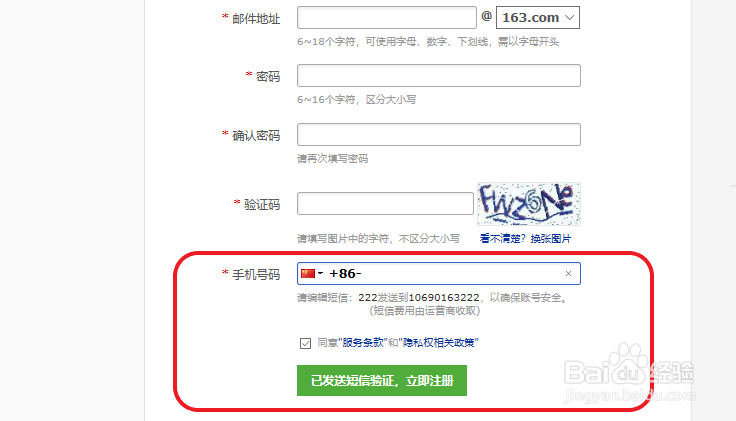Click into the password field
The width and height of the screenshot is (736, 421).
pyautogui.click(x=439, y=76)
